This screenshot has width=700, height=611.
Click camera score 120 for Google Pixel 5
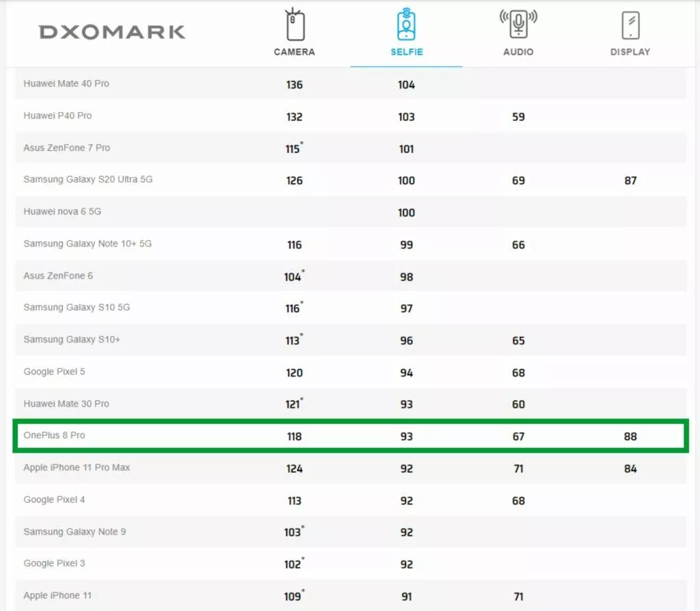(x=294, y=373)
